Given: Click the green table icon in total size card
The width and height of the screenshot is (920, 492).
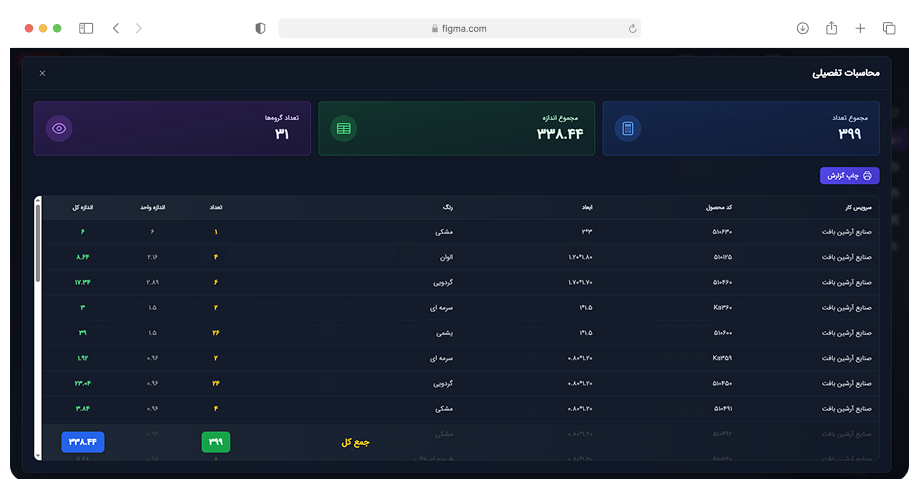Looking at the screenshot, I should [x=344, y=128].
